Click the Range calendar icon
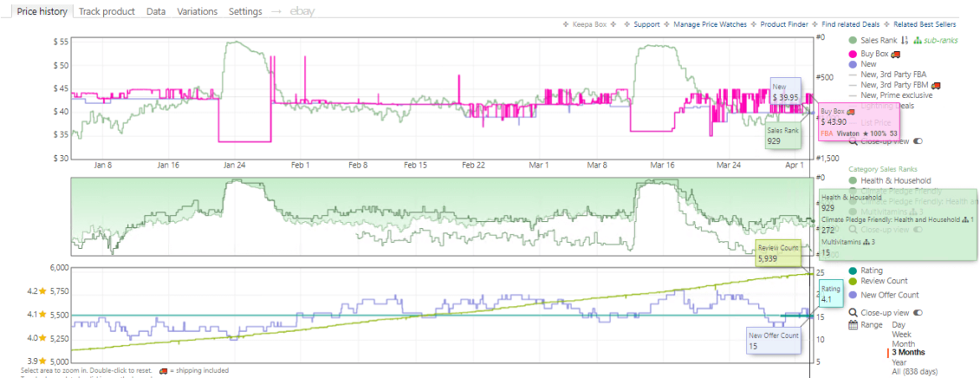 coord(854,324)
